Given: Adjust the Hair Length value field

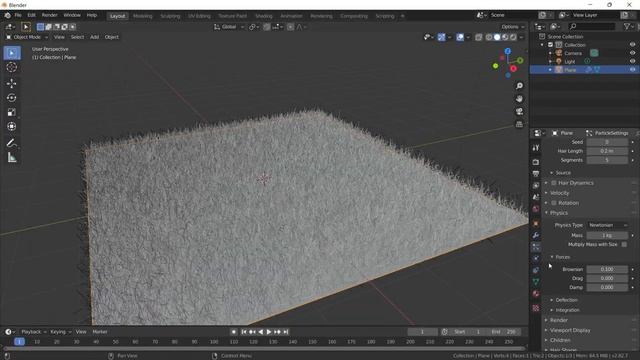Looking at the screenshot, I should tap(607, 151).
